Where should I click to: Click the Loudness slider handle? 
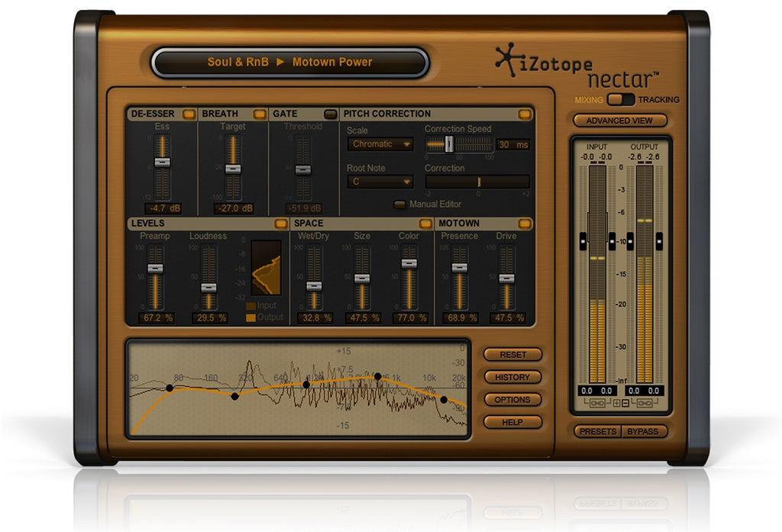208,288
